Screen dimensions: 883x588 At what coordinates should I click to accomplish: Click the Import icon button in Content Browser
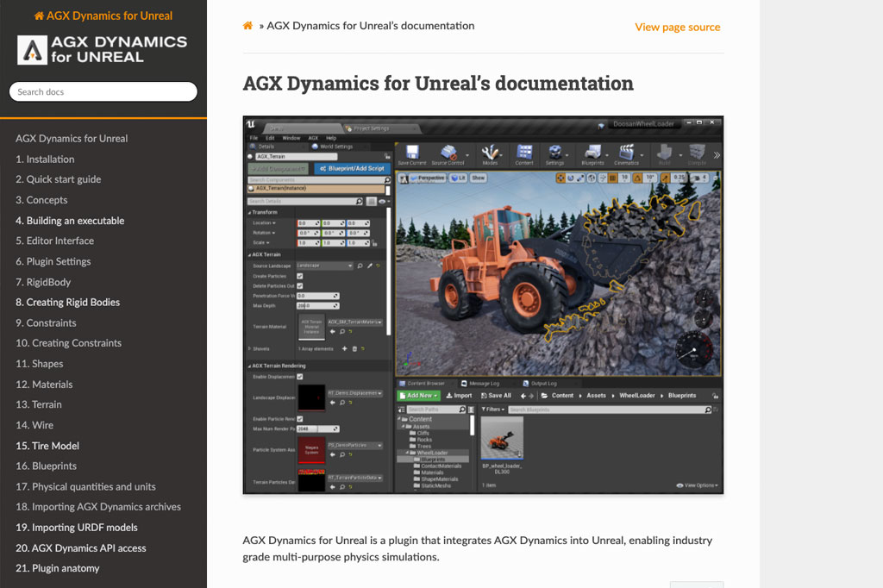(x=459, y=396)
